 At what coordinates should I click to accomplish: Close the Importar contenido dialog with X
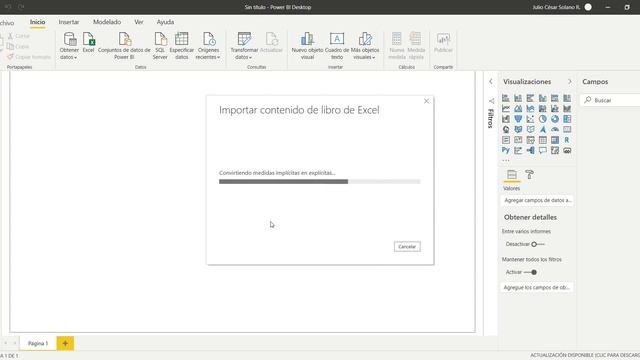(427, 101)
